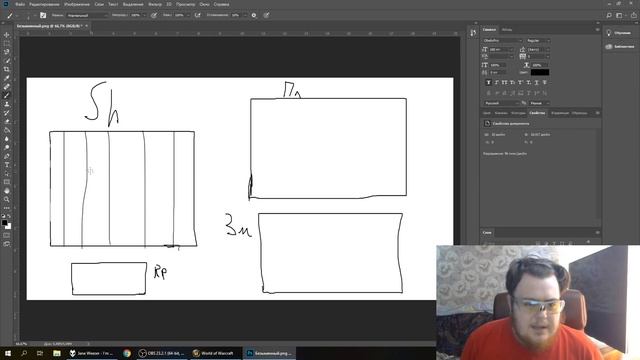Open the brush settings panel icon

click(43, 15)
